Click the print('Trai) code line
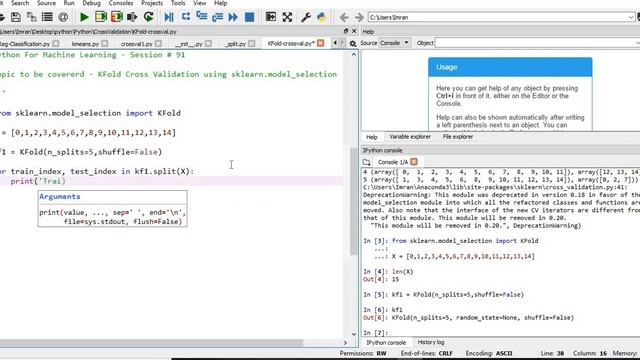This screenshot has width=640, height=360. click(38, 181)
